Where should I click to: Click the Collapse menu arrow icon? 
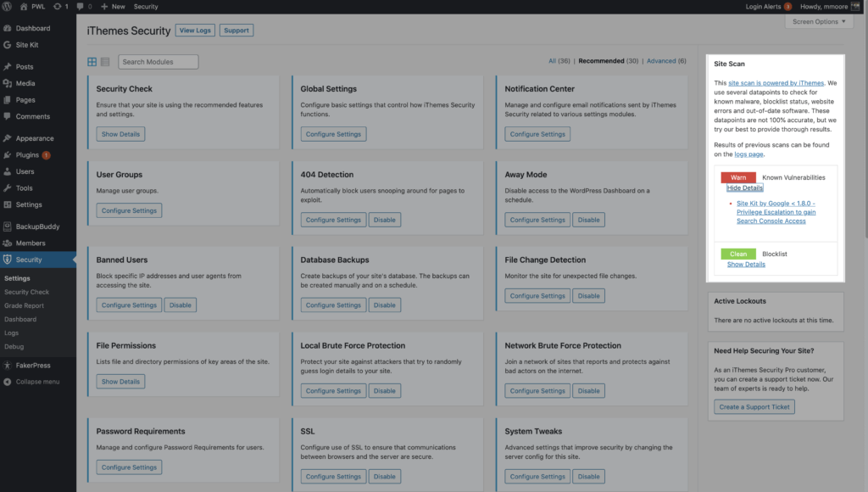tap(7, 382)
